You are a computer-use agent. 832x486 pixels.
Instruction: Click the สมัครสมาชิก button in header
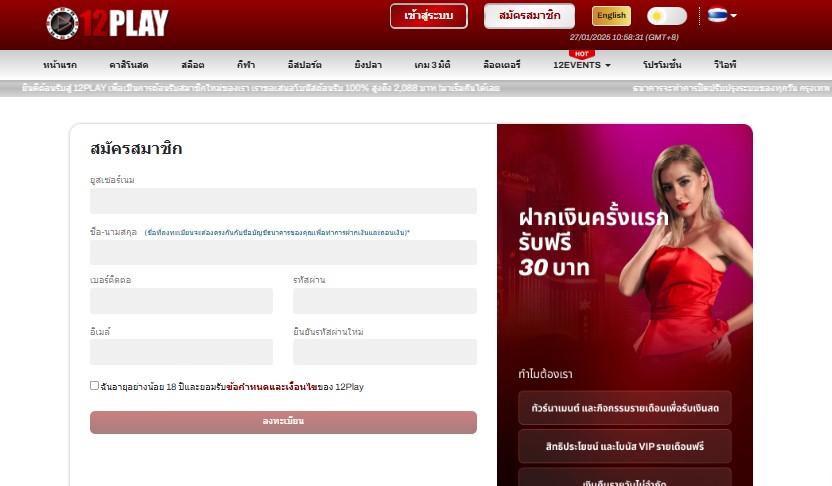[x=529, y=16]
